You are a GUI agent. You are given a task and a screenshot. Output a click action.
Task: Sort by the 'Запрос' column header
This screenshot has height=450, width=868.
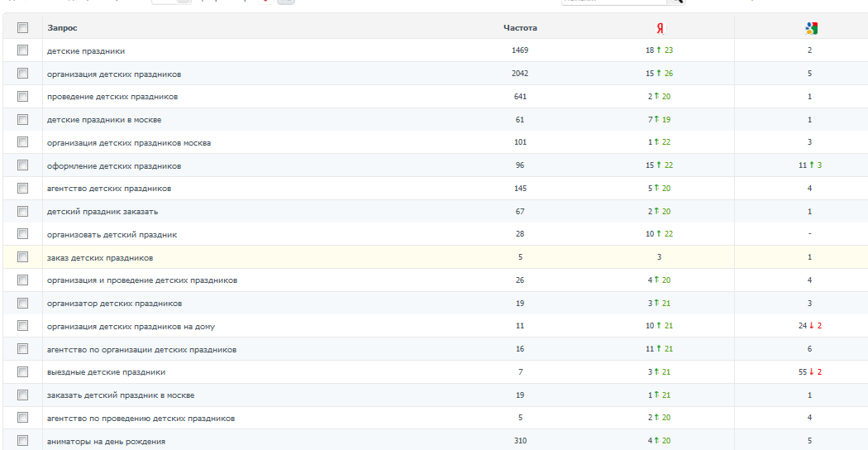(x=62, y=28)
